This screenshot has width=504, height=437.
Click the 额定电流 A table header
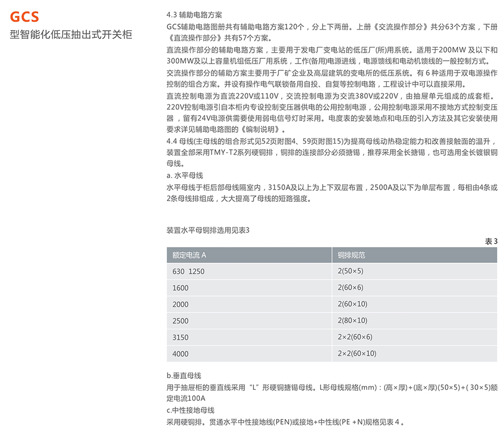(189, 255)
